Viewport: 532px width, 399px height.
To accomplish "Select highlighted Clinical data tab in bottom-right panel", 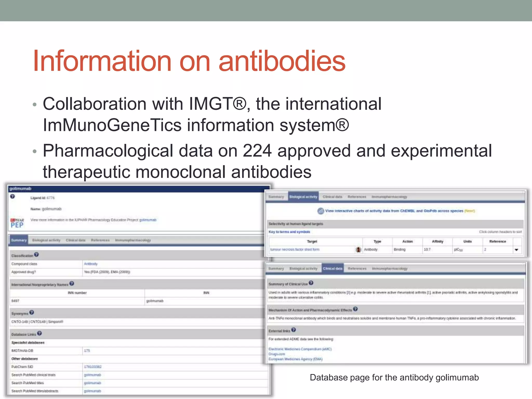I will pyautogui.click(x=333, y=269).
